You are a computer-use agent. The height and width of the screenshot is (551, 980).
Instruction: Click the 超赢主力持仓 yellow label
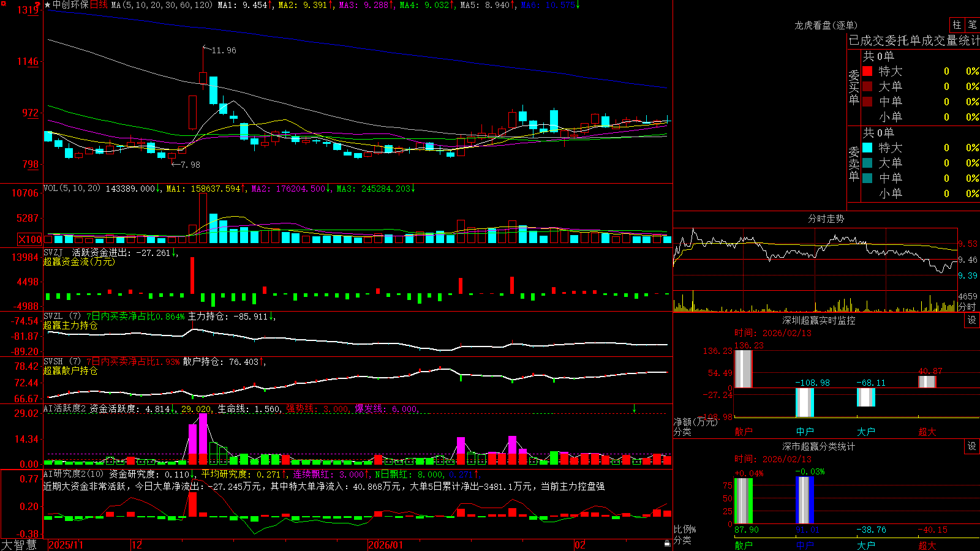pos(70,325)
